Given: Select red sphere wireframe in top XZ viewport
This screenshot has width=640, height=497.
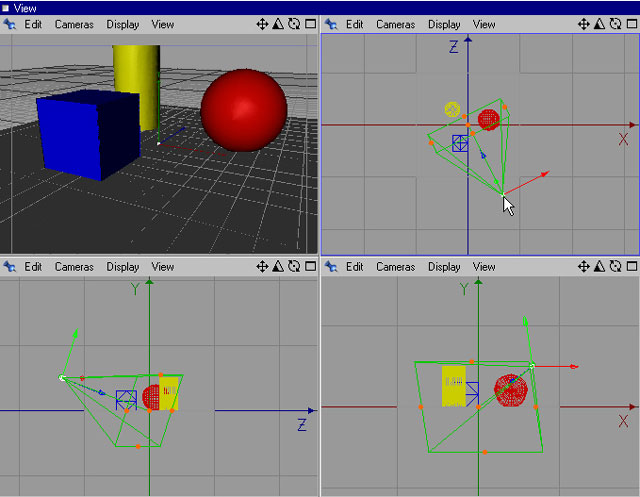Looking at the screenshot, I should click(489, 120).
